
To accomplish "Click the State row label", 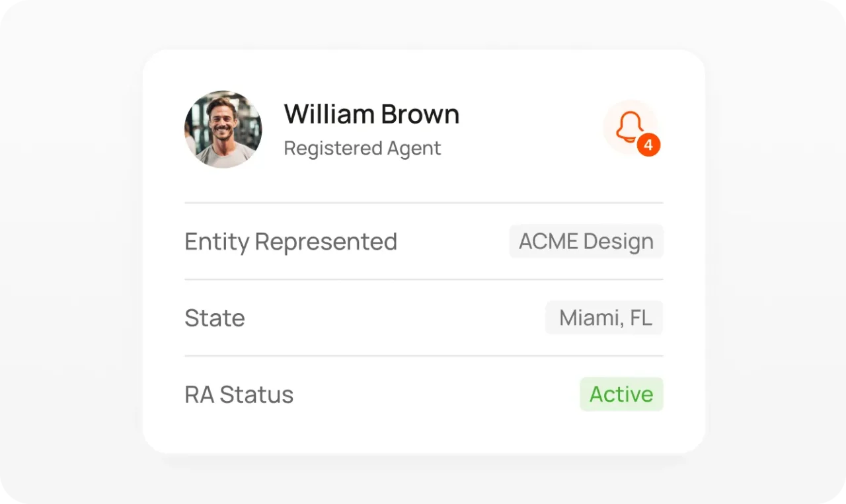I will click(215, 318).
